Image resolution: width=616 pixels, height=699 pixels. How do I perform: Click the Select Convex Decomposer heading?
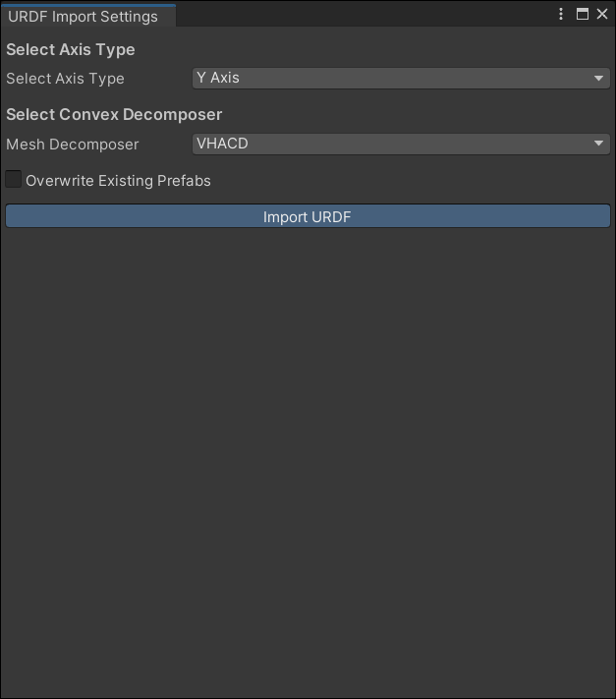pos(114,114)
